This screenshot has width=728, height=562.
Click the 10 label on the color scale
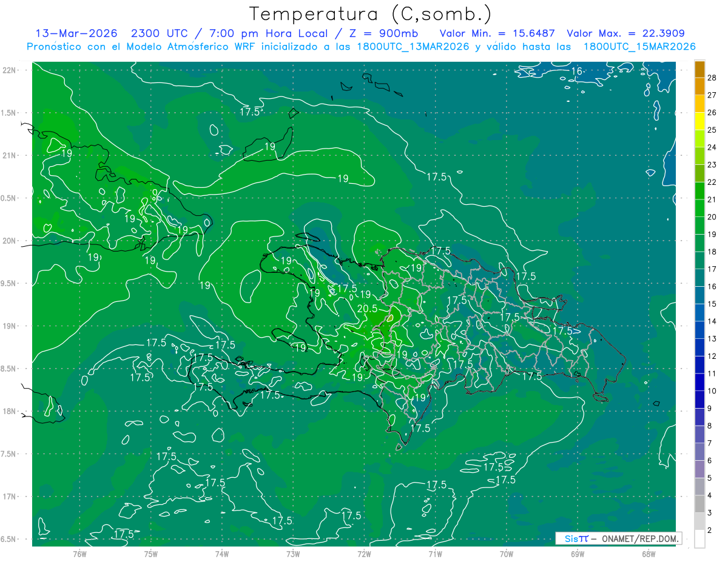click(x=712, y=391)
